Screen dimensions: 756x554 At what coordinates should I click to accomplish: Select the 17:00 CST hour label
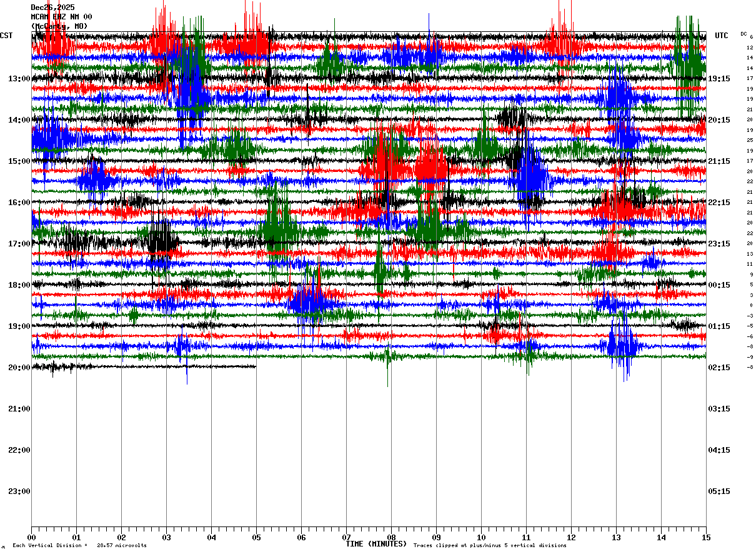[19, 244]
